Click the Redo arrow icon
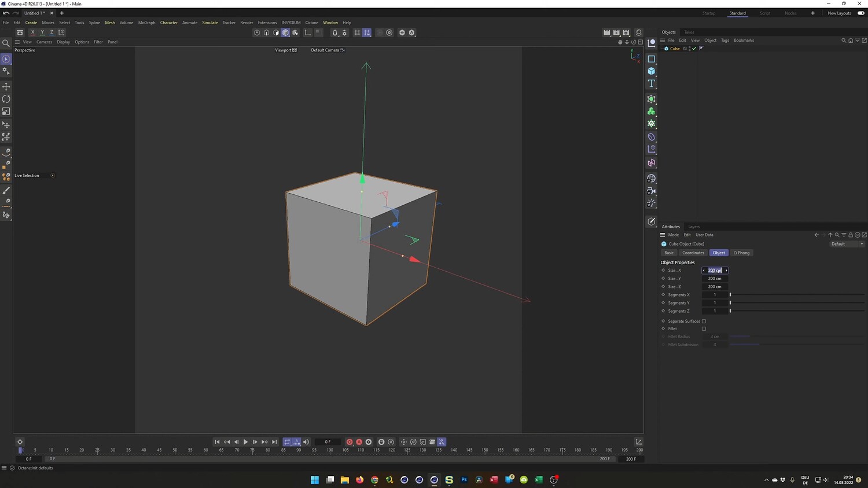This screenshot has width=868, height=488. pos(16,13)
